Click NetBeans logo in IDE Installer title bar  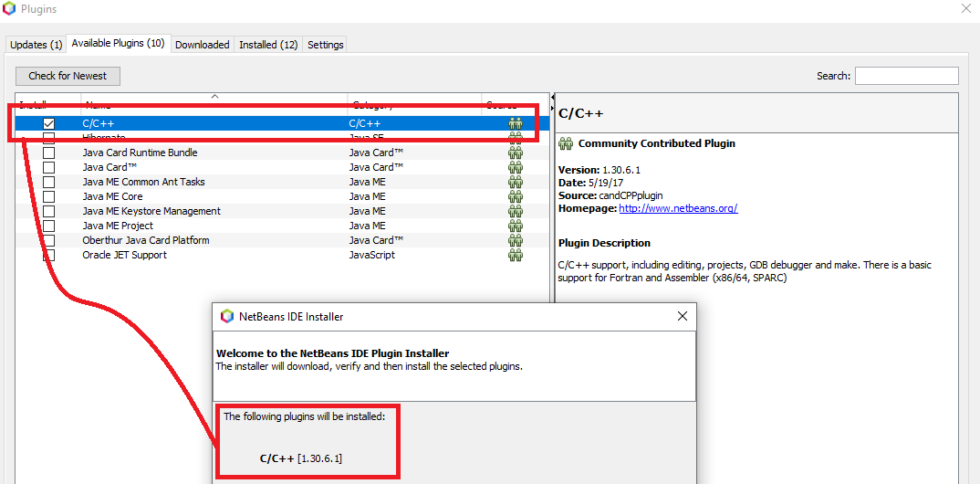(x=227, y=316)
